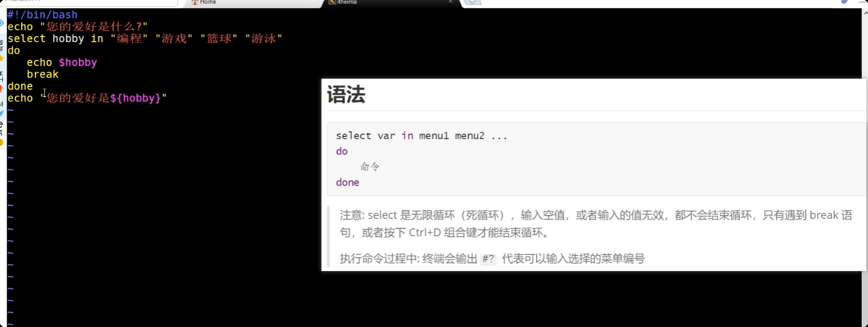Click the Ctrl+D text in the note
The image size is (868, 327).
point(425,232)
